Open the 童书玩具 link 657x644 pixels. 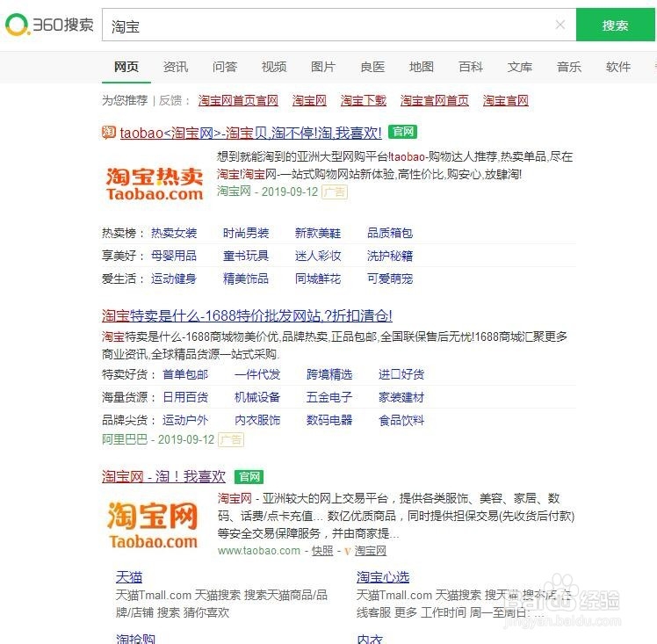coord(246,256)
